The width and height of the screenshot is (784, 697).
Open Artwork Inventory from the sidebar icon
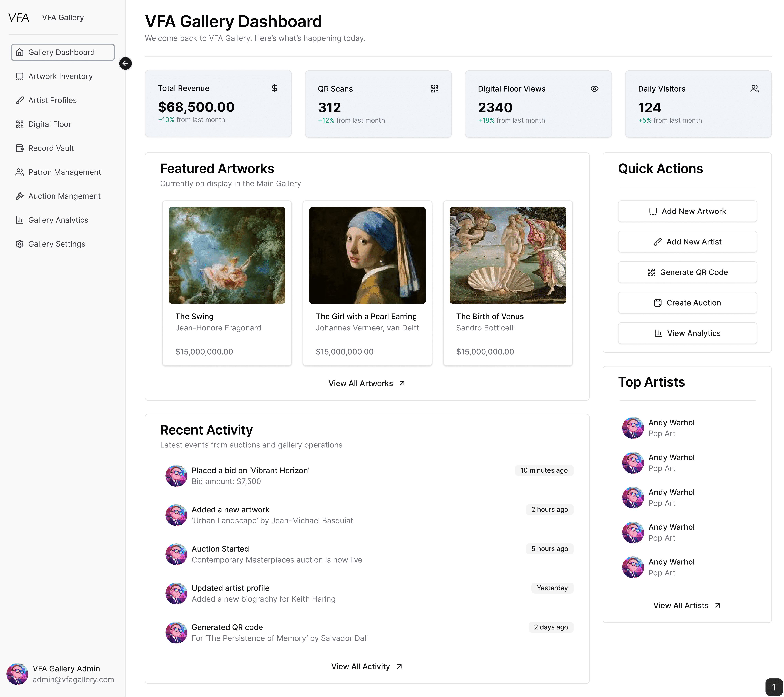coord(20,76)
